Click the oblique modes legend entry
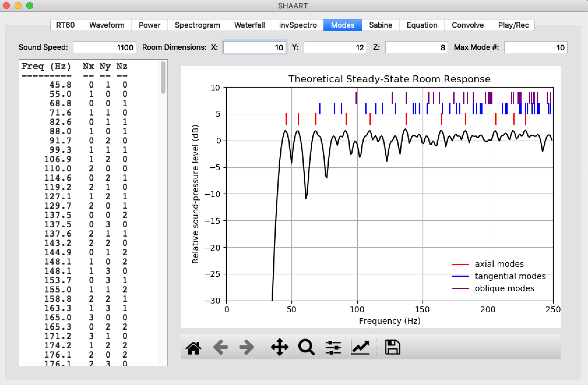Screen dimensions: 588x385 (493, 288)
